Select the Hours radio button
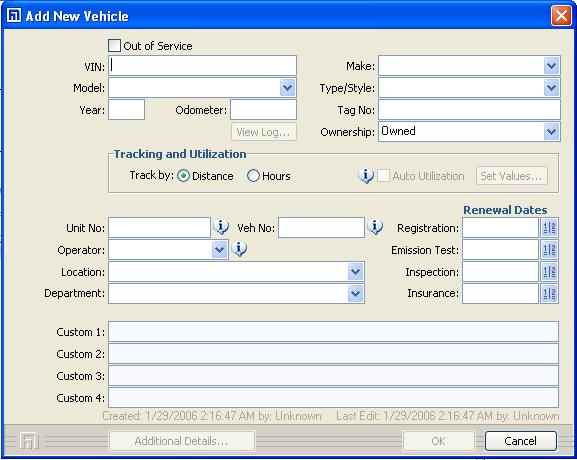Viewport: 577px width, 460px height. tap(253, 176)
